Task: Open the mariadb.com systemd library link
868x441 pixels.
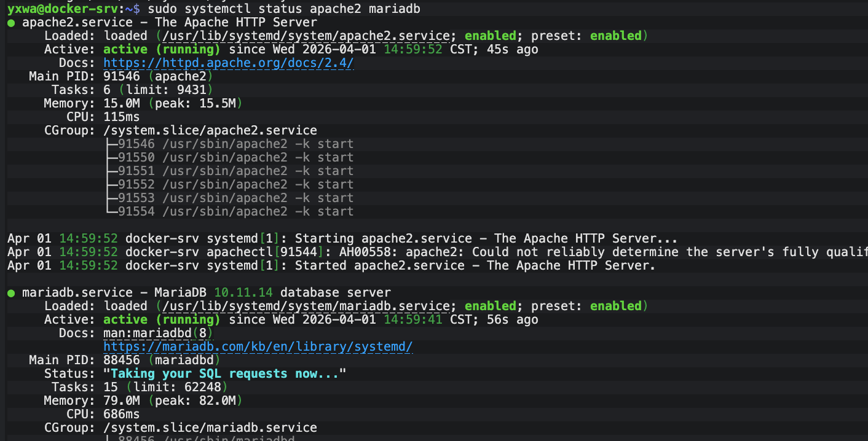Action: coord(258,347)
